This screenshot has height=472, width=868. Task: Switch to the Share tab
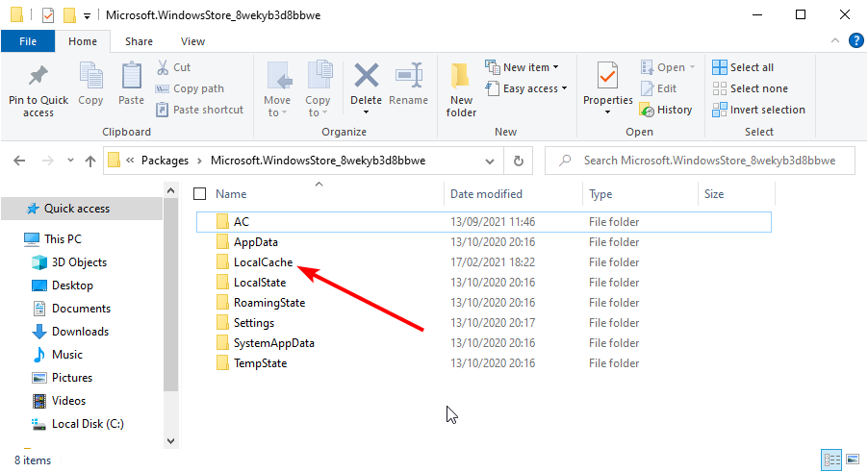139,41
